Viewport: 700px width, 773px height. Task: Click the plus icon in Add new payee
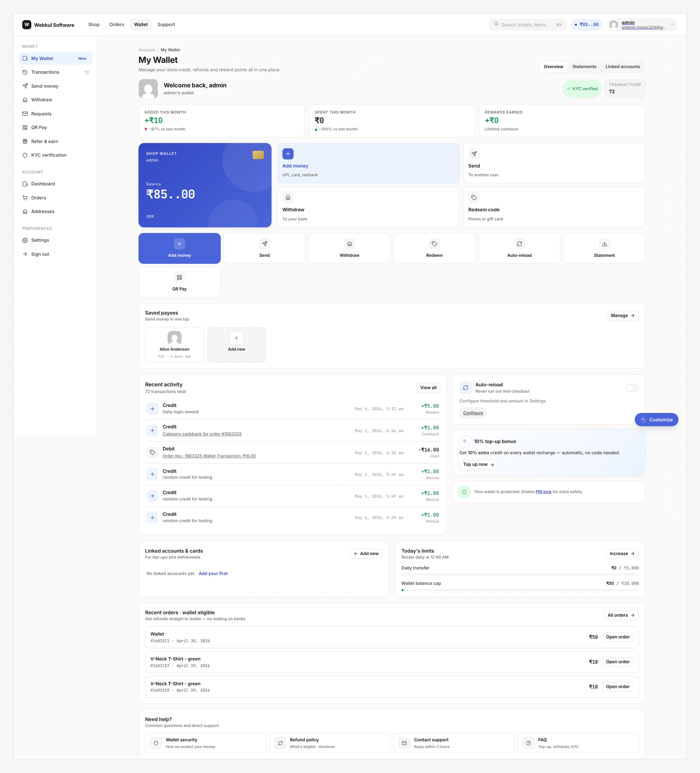236,338
